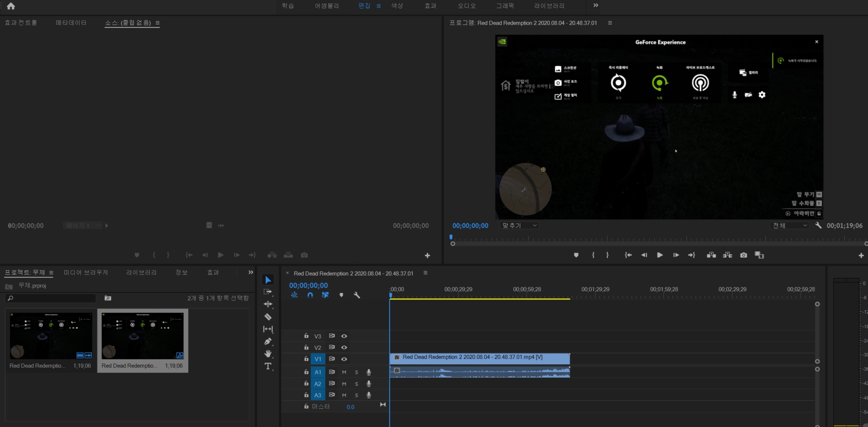Enable voice-over record on A3
The width and height of the screenshot is (868, 427).
click(369, 395)
